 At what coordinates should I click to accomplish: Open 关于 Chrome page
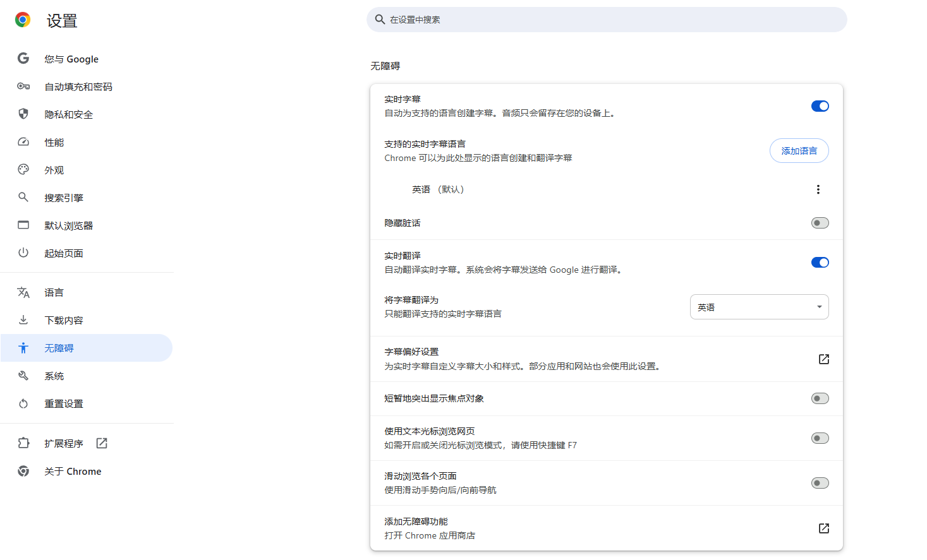click(x=87, y=471)
